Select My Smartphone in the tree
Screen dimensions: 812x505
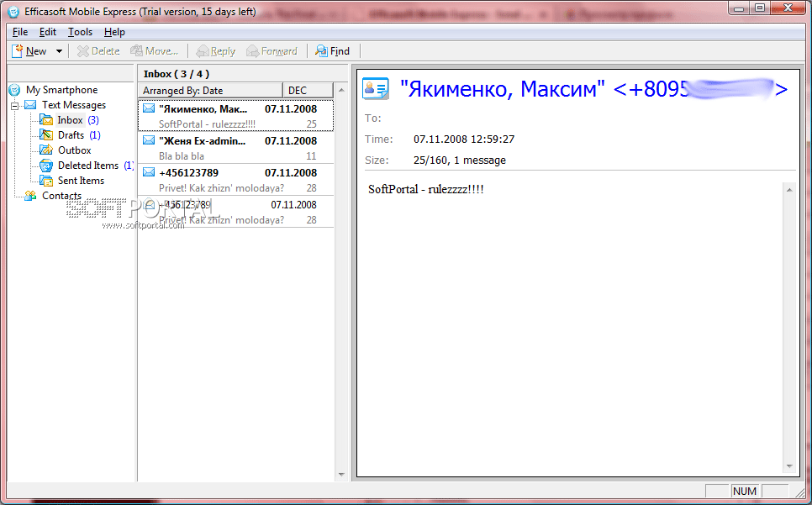coord(61,90)
